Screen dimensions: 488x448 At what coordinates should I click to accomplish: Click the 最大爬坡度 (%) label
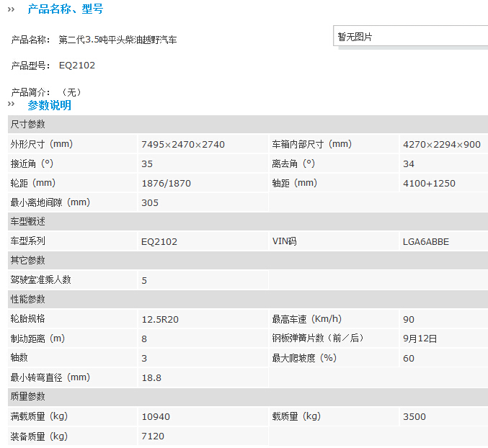coord(304,358)
